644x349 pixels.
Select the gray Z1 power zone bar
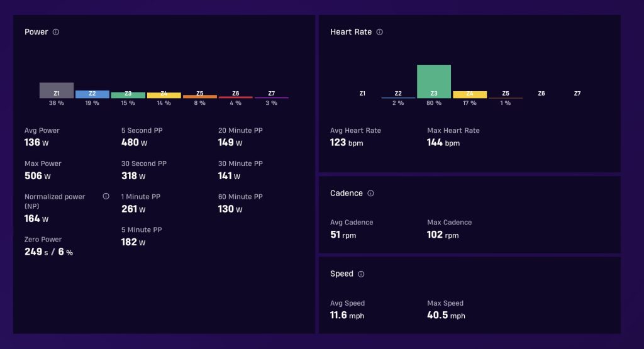pyautogui.click(x=57, y=91)
